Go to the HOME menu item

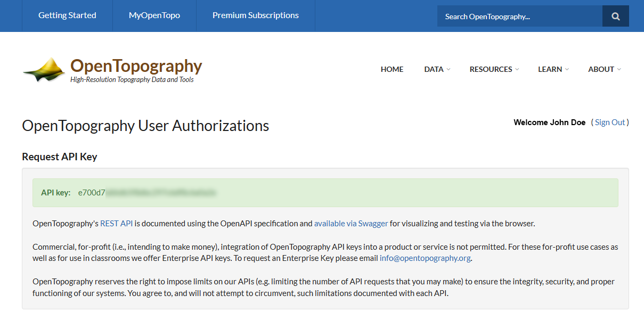click(x=392, y=69)
